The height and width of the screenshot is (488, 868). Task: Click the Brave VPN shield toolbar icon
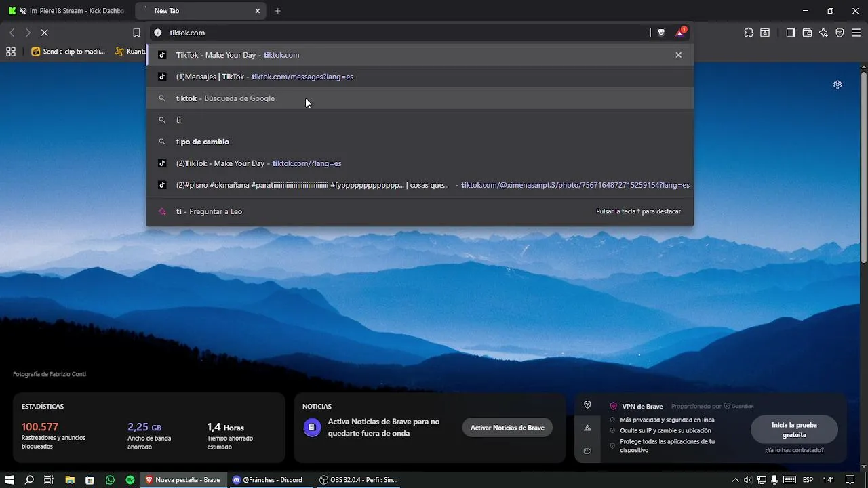point(840,33)
